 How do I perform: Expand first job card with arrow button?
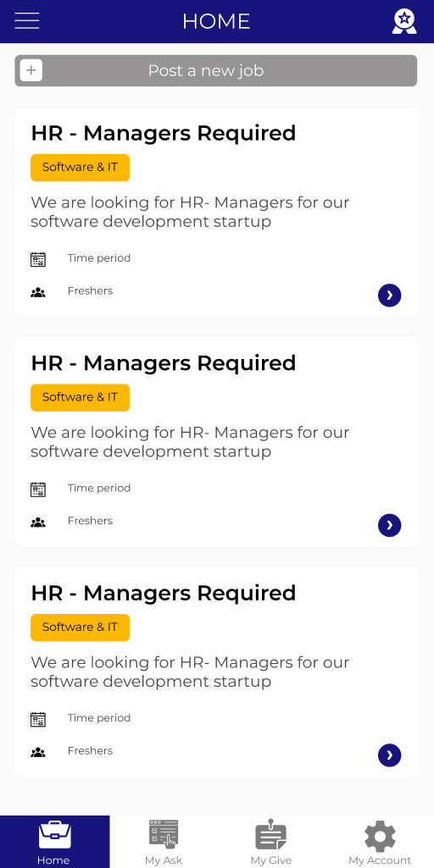[390, 295]
